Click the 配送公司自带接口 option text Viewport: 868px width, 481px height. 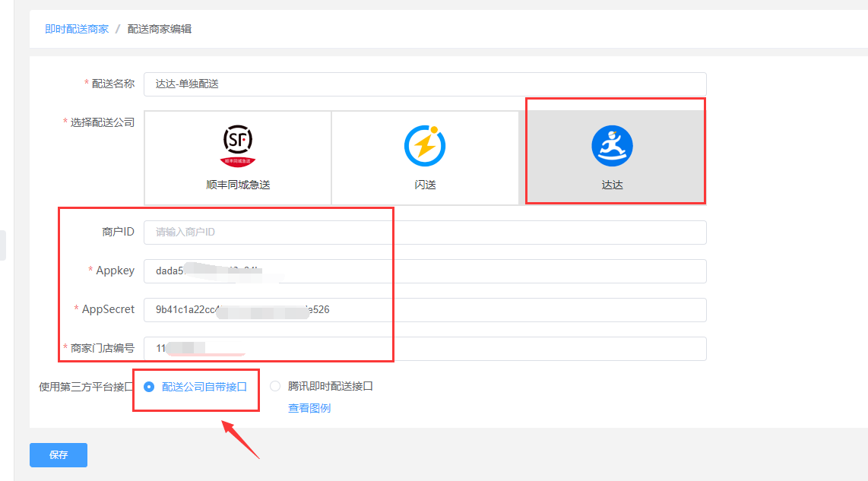(x=204, y=386)
